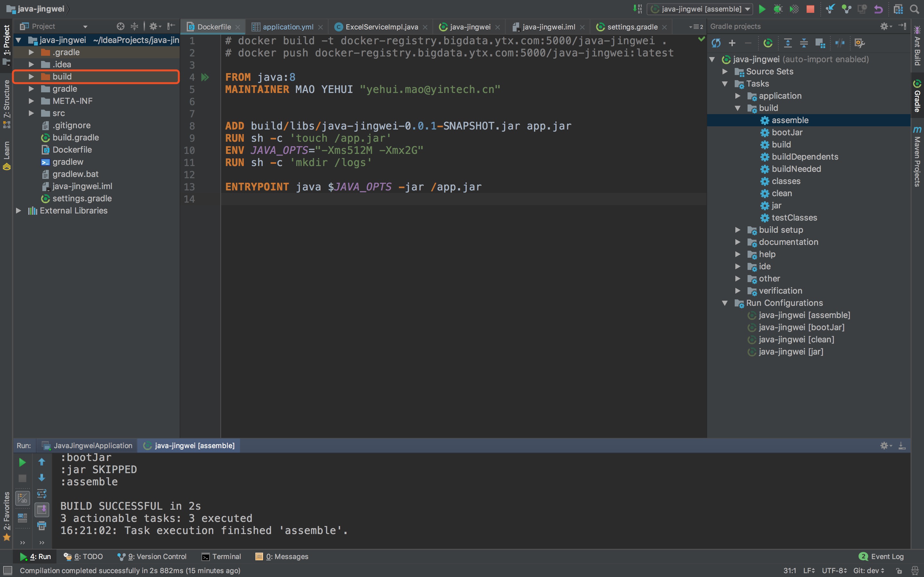Screen dimensions: 924x577
Task: Switch to the application.yml editor tab
Action: click(x=287, y=27)
